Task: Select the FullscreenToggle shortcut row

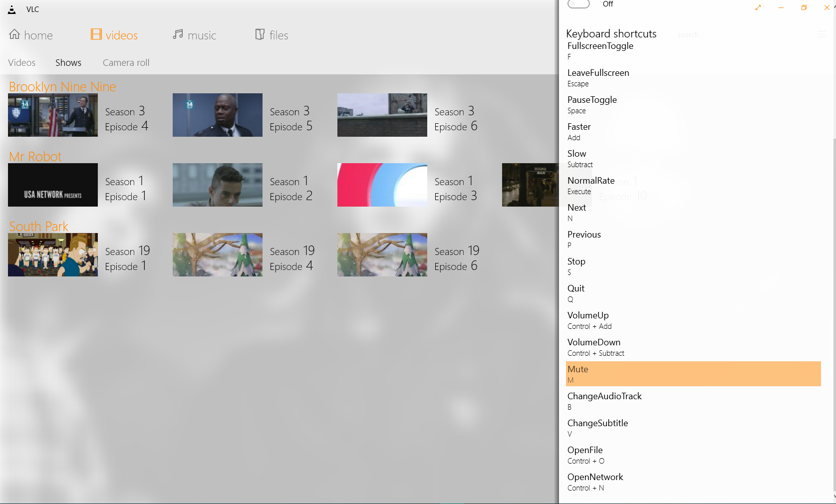Action: (x=693, y=50)
